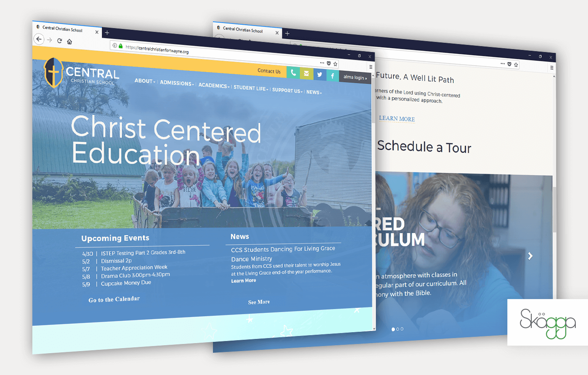Open new tab with plus icon
The height and width of the screenshot is (375, 588).
[x=107, y=33]
